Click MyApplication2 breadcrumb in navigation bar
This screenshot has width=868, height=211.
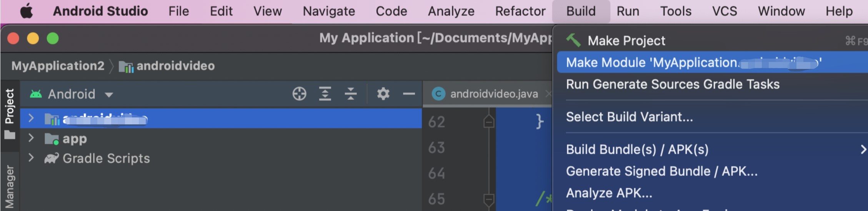(x=58, y=66)
